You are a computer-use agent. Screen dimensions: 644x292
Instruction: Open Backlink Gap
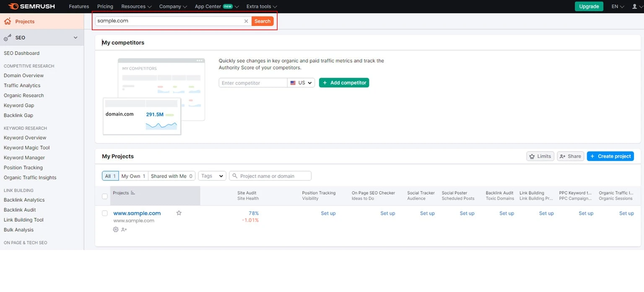(18, 115)
